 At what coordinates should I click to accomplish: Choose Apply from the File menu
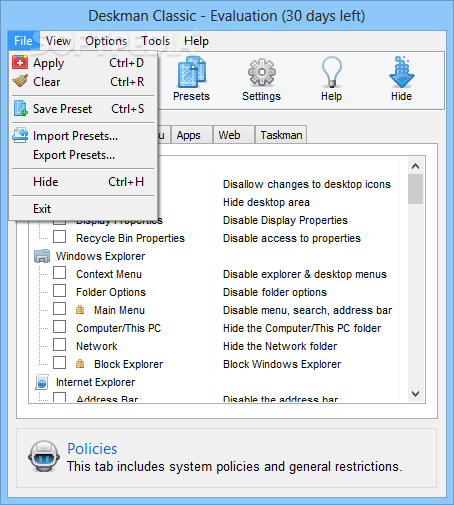(x=83, y=63)
